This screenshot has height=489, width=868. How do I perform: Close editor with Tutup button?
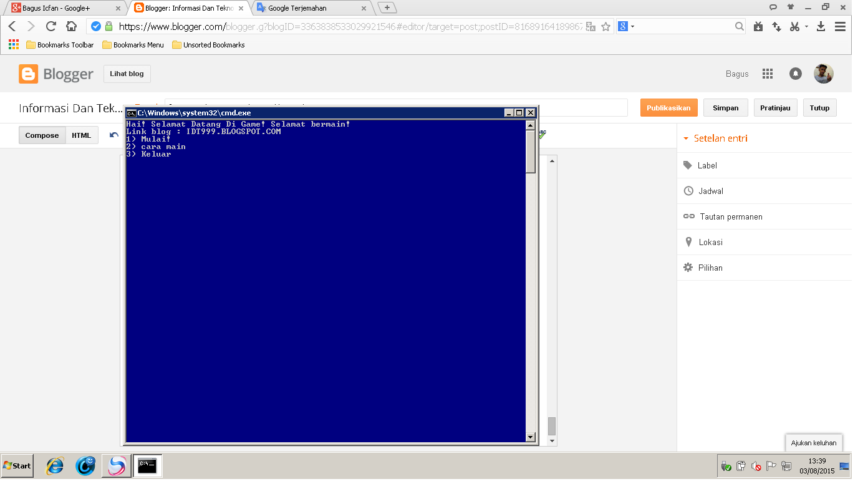point(820,108)
